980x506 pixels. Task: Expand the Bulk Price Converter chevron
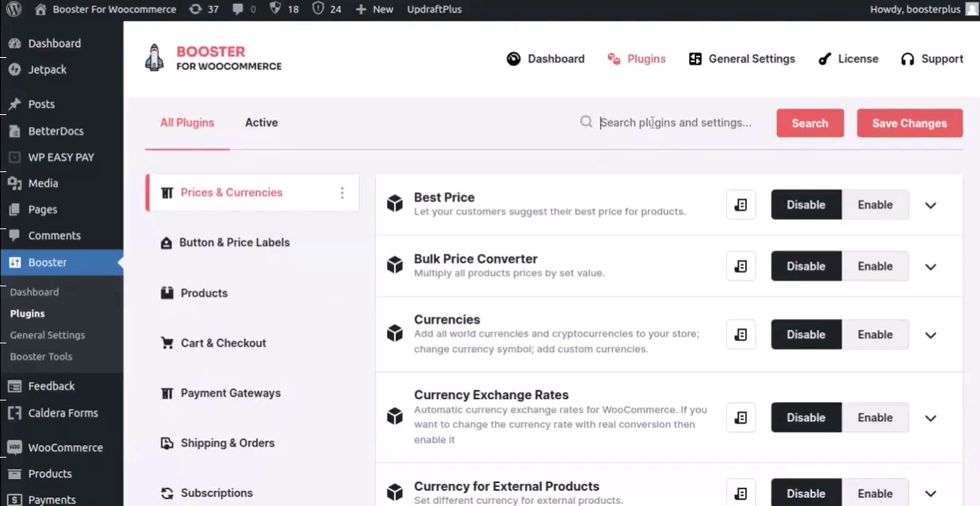(x=931, y=267)
